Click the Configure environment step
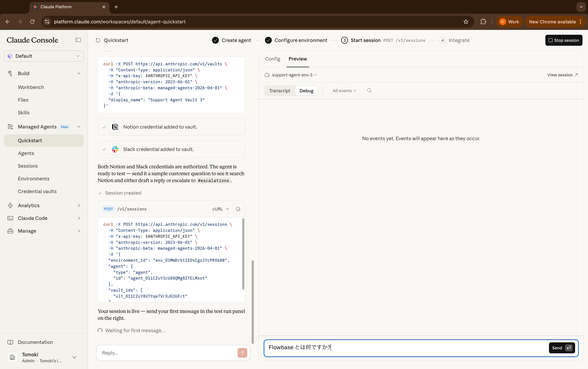588x369 pixels. (x=296, y=40)
